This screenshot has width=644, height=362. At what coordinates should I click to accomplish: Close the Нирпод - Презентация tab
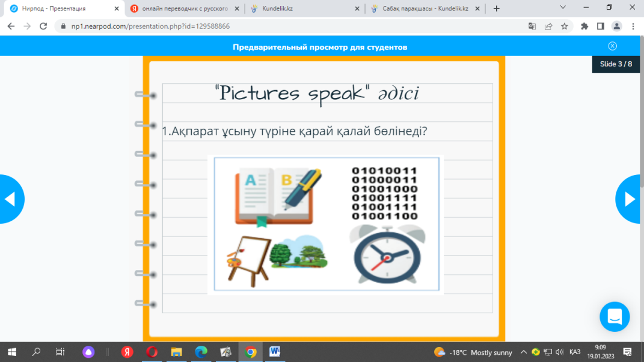point(117,8)
